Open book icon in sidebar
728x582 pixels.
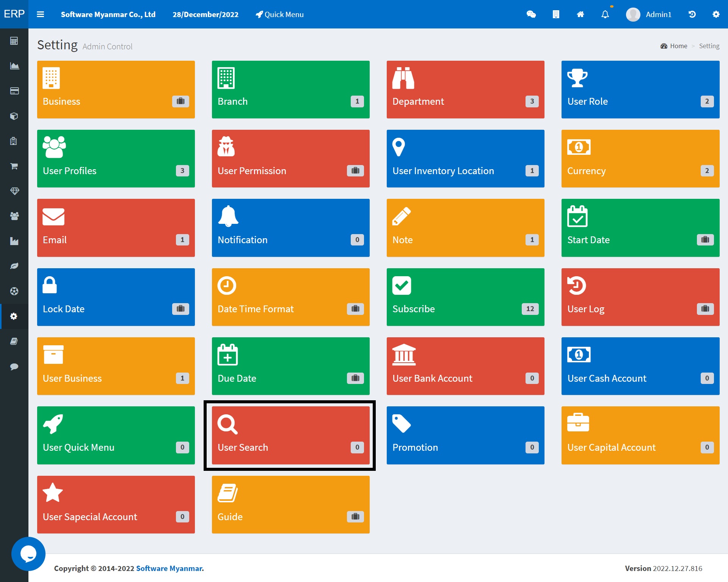click(x=14, y=341)
